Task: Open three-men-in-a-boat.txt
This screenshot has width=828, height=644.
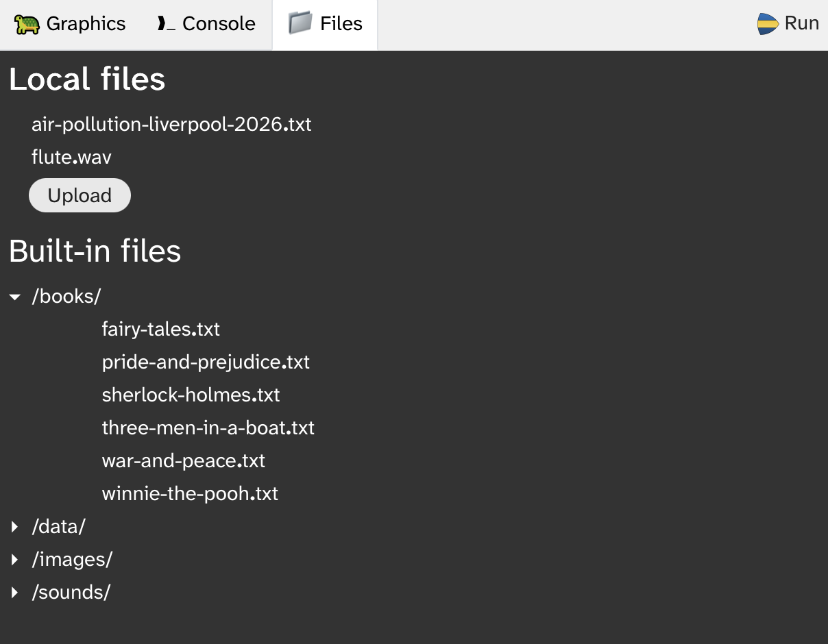Action: 208,428
